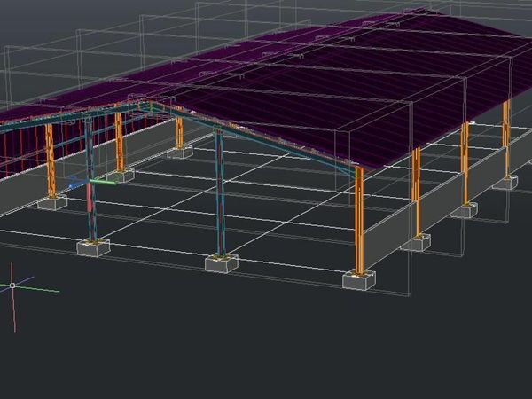Select the blue axis arrow of the move gizmo
The width and height of the screenshot is (532, 399).
pyautogui.click(x=77, y=184)
